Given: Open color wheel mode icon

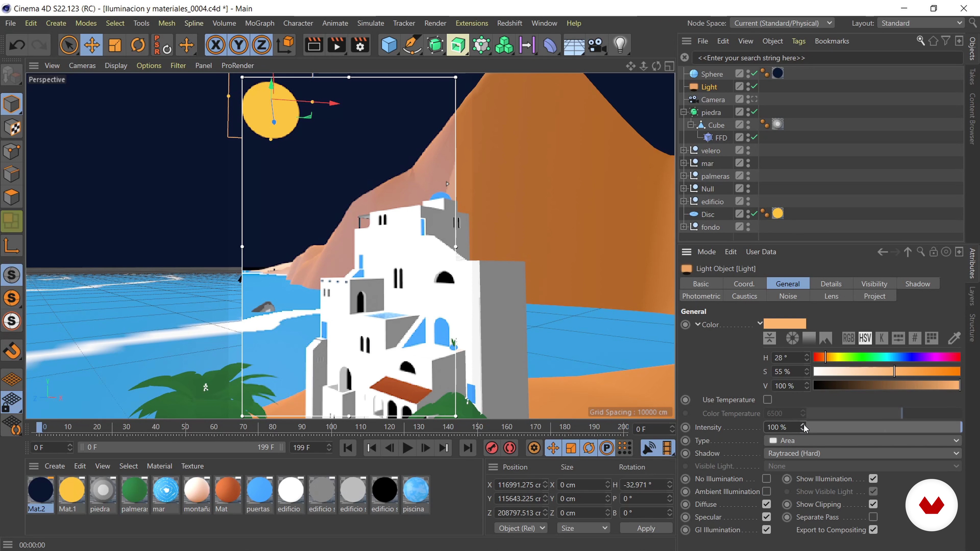Looking at the screenshot, I should (792, 338).
